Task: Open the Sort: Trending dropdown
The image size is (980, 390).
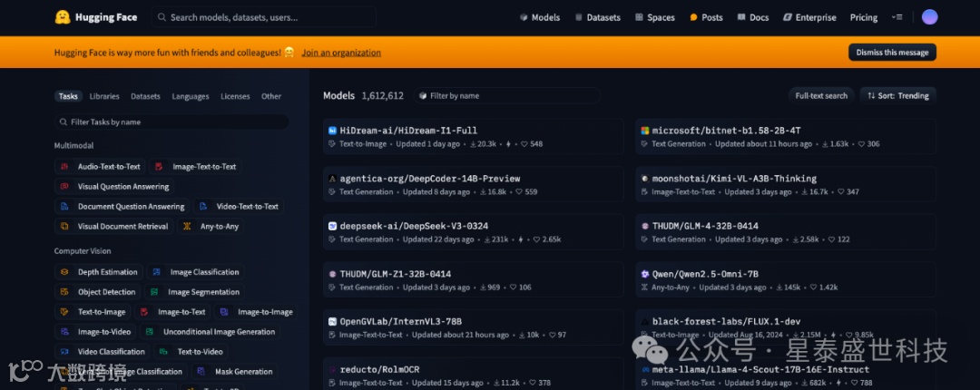Action: tap(898, 95)
